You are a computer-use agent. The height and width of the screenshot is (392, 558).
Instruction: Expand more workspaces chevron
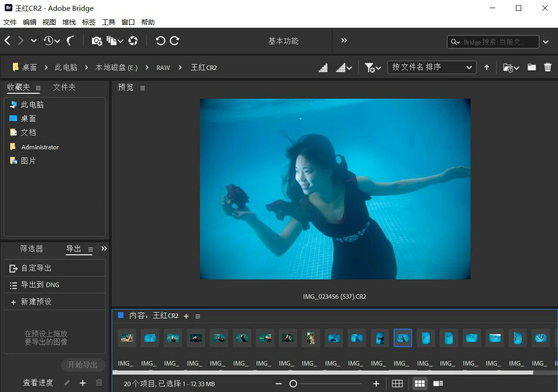tap(344, 41)
